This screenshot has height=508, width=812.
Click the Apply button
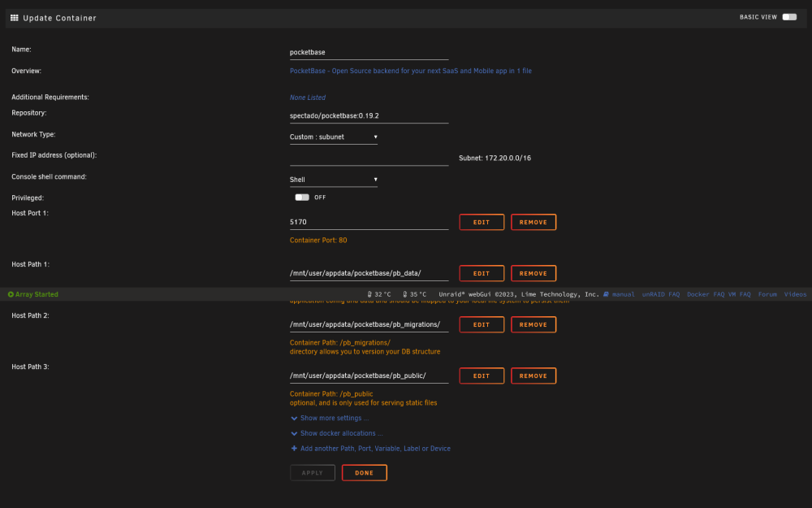[x=313, y=473]
